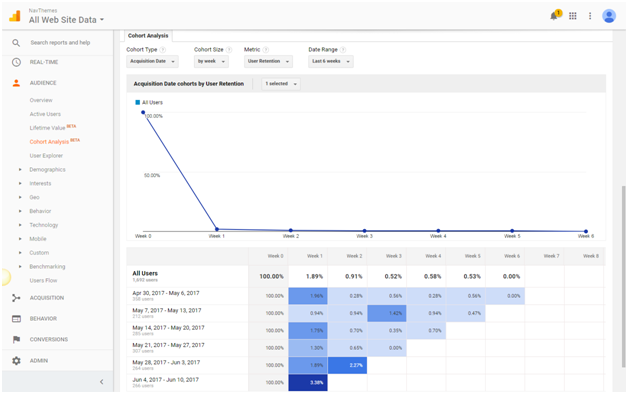The width and height of the screenshot is (628, 394).
Task: Click the Acquisition arrows icon
Action: coord(16,298)
